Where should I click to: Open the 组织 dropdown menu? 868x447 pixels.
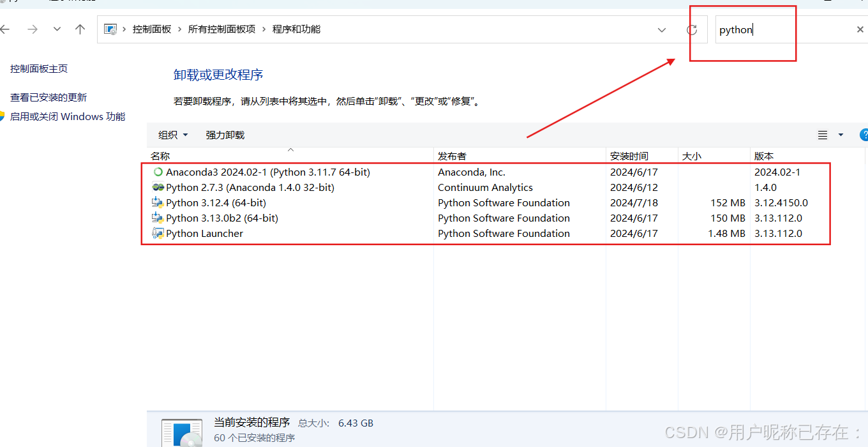pos(174,135)
